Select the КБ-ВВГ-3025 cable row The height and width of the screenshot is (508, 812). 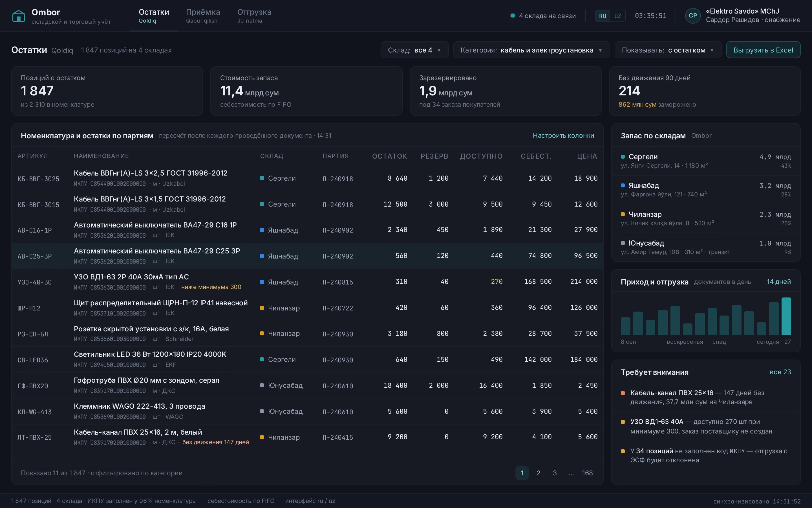pos(308,178)
